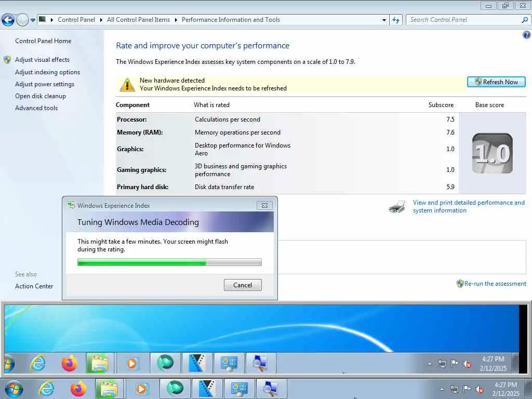Select Performance Information and Tools breadcrumb
The width and height of the screenshot is (532, 399).
pos(231,20)
